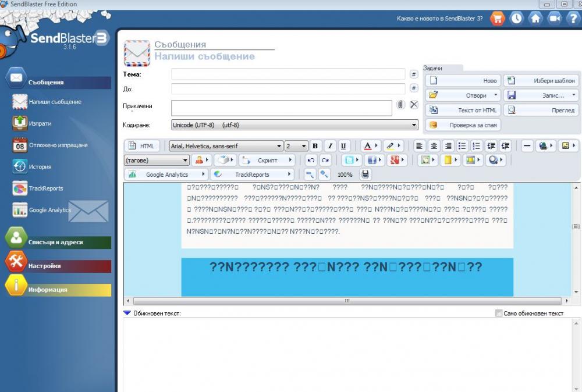Toggle italic formatting

(329, 146)
